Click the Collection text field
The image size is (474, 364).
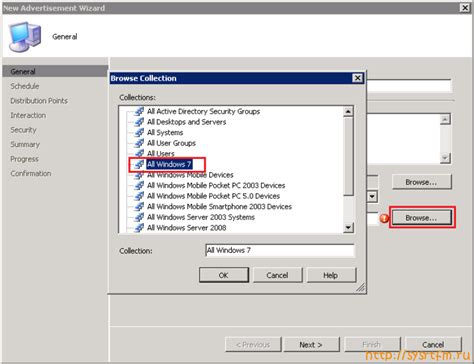click(280, 250)
